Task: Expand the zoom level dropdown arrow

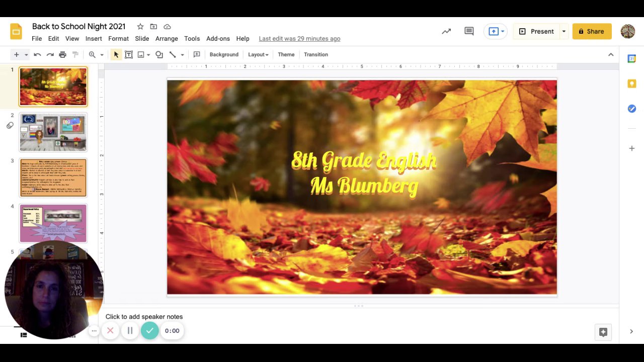Action: 102,55
